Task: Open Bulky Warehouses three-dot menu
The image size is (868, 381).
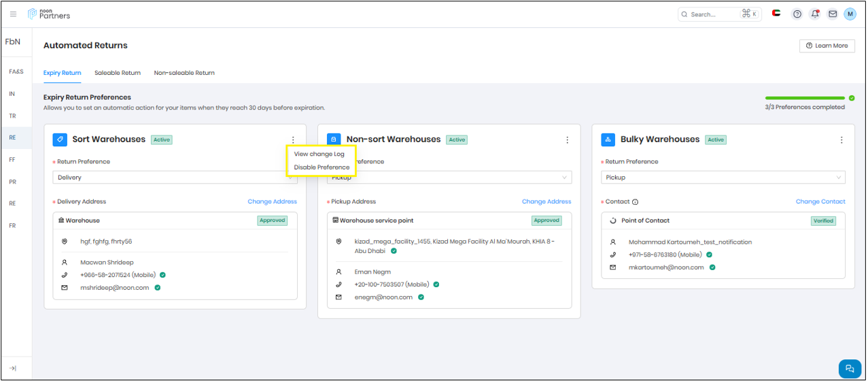Action: 841,140
